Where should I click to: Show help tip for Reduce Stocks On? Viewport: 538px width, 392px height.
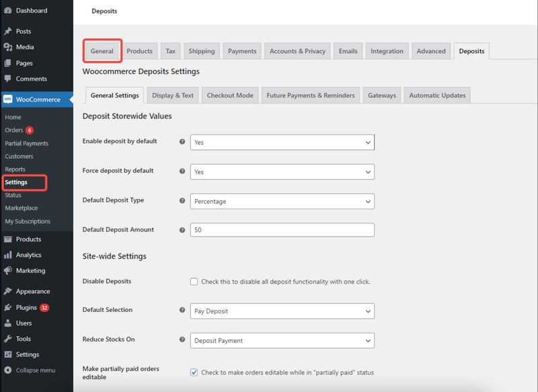(182, 340)
